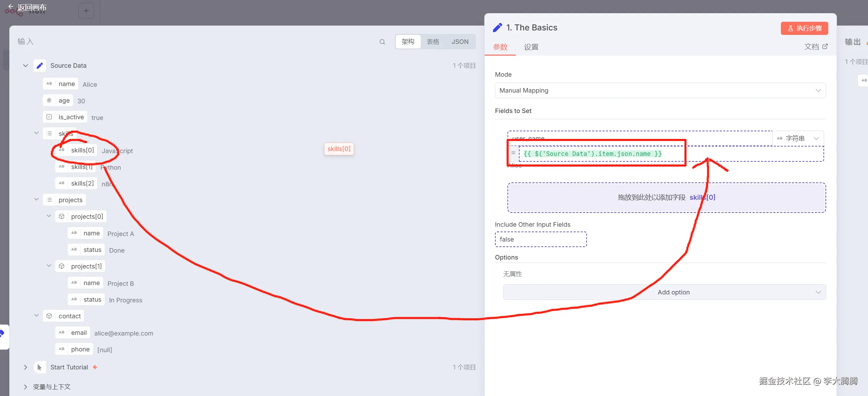Click the 执行步骤 execute step button
The height and width of the screenshot is (396, 868).
pos(804,28)
